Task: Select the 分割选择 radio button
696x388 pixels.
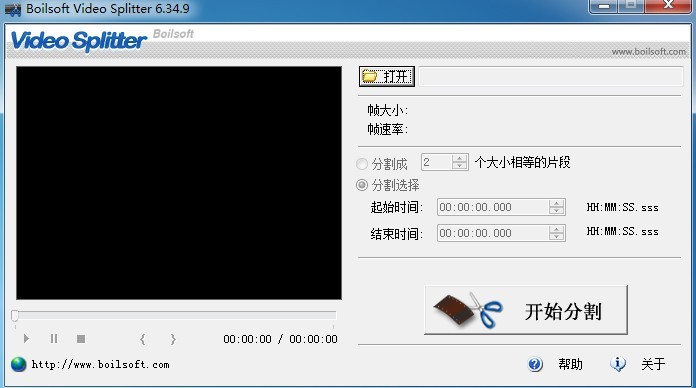Action: pyautogui.click(x=362, y=185)
